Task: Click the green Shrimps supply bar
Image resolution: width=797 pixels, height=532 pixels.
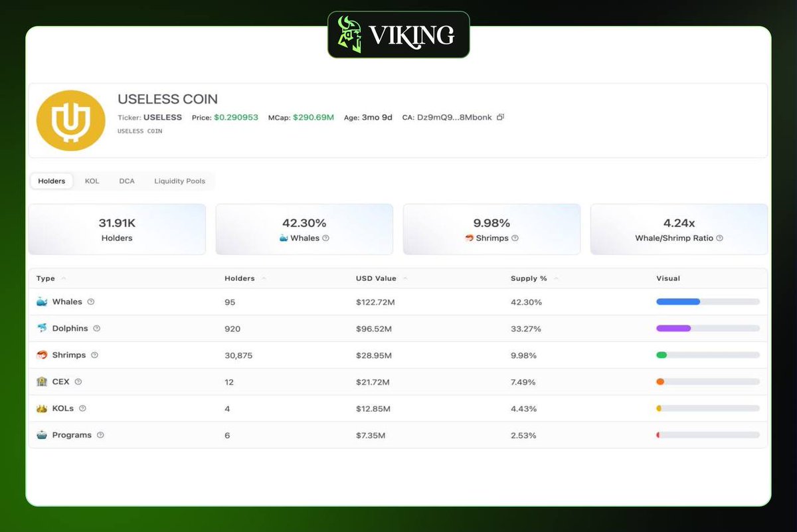Action: pyautogui.click(x=662, y=355)
